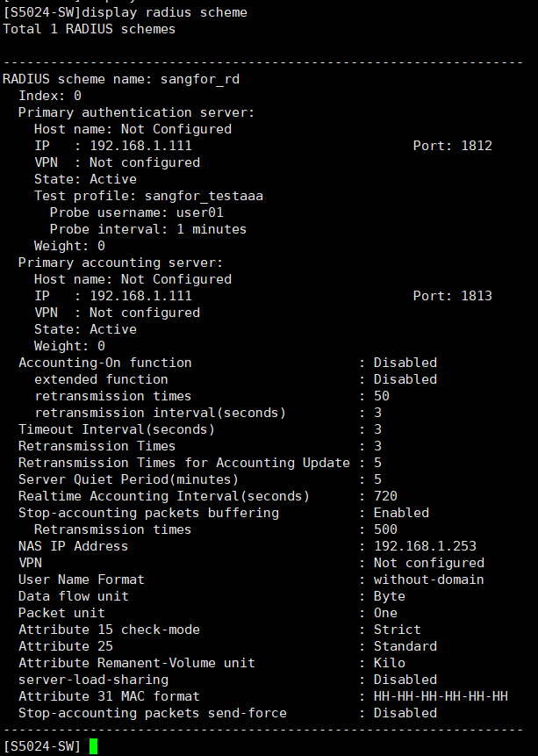
Task: Select the MAC format 'HH-HH-HH-HH-HH-HH'
Action: [x=441, y=696]
